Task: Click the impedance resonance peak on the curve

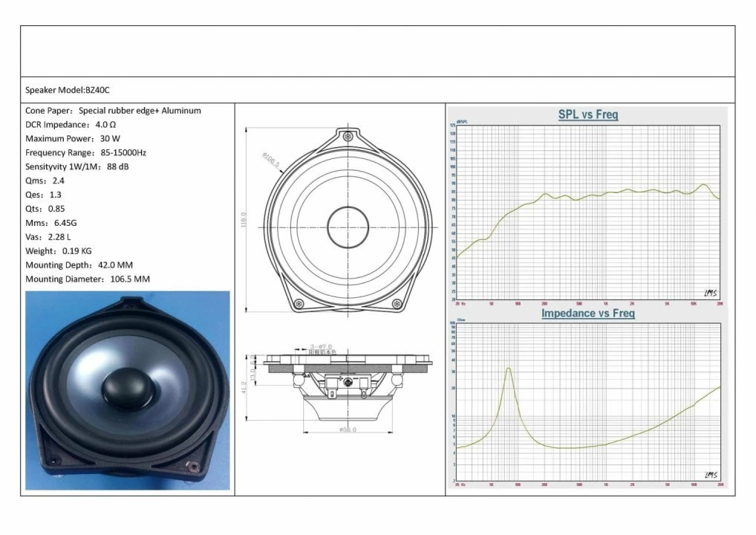Action: (x=508, y=368)
